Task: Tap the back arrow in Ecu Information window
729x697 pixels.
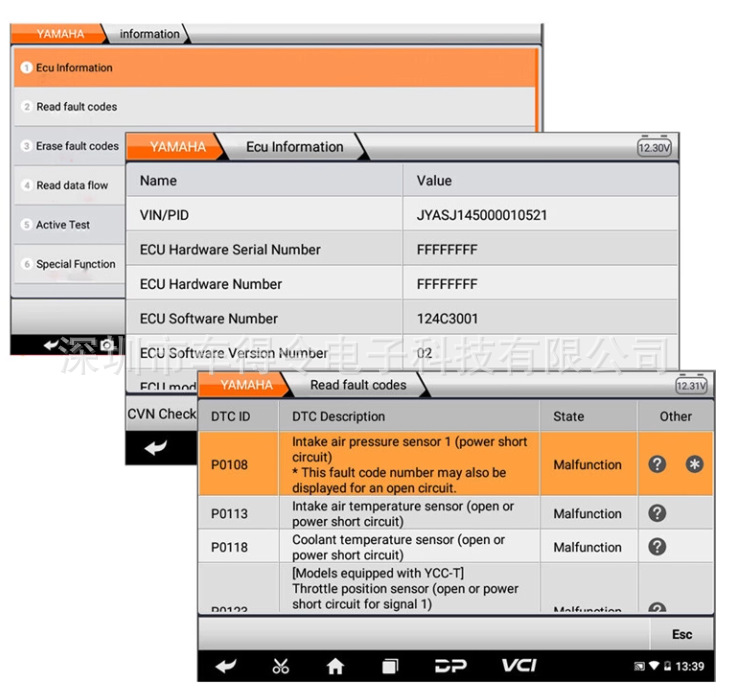Action: pos(156,447)
